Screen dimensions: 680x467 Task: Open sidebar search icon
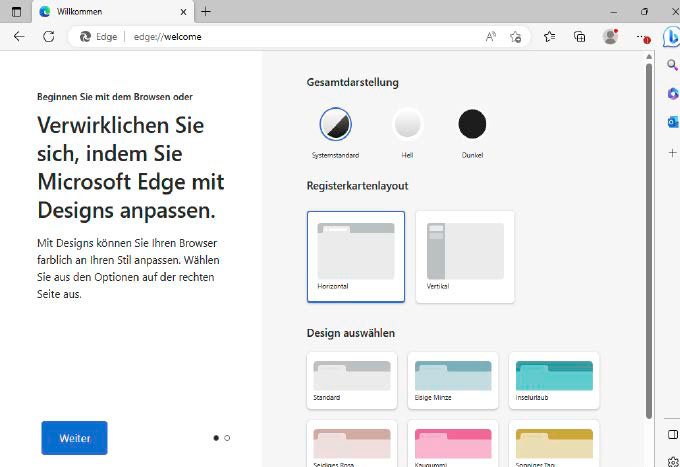pos(672,65)
